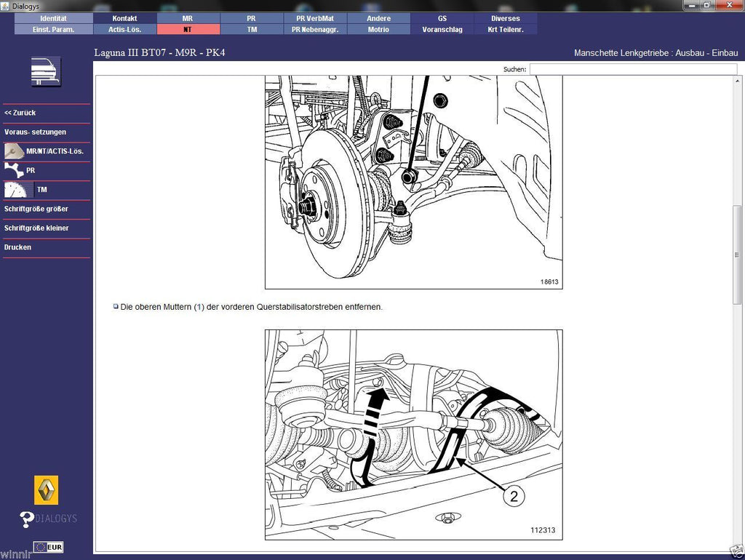
Task: Switch to the top-row PR tab
Action: 251,18
